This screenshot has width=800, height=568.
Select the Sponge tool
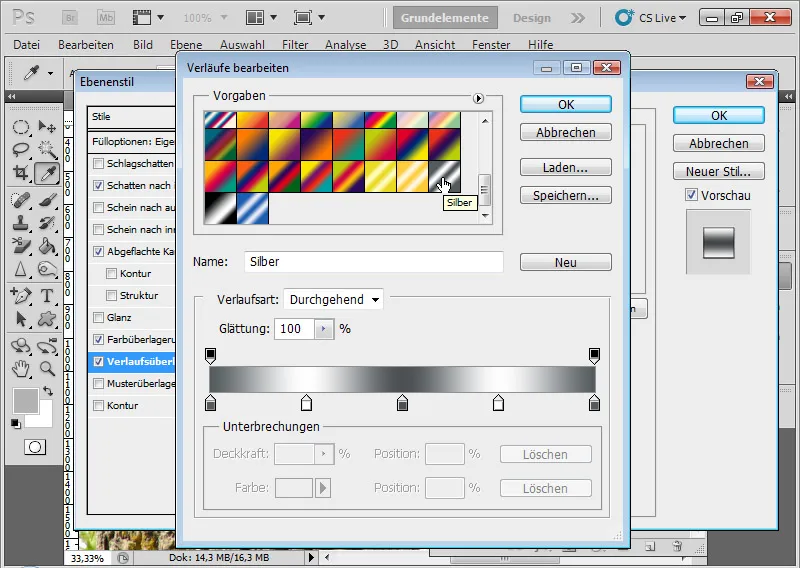tap(47, 269)
